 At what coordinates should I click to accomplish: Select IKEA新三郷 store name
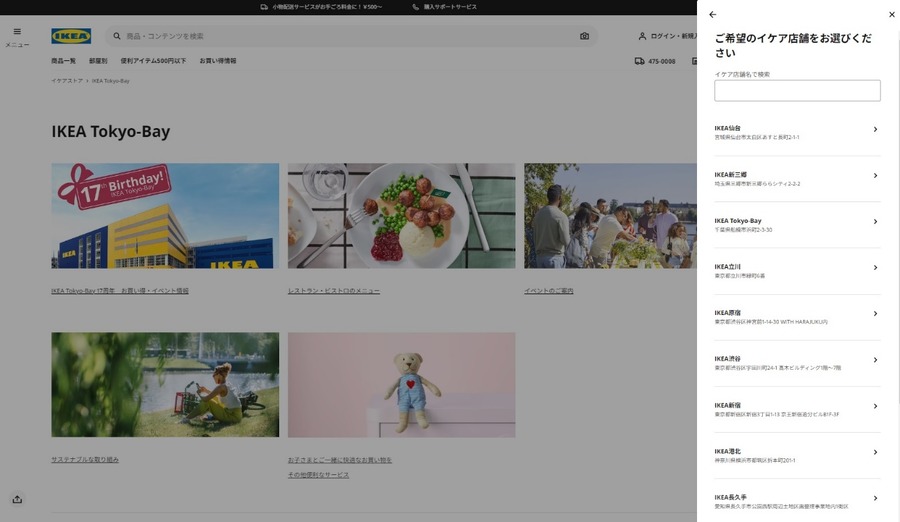(731, 175)
